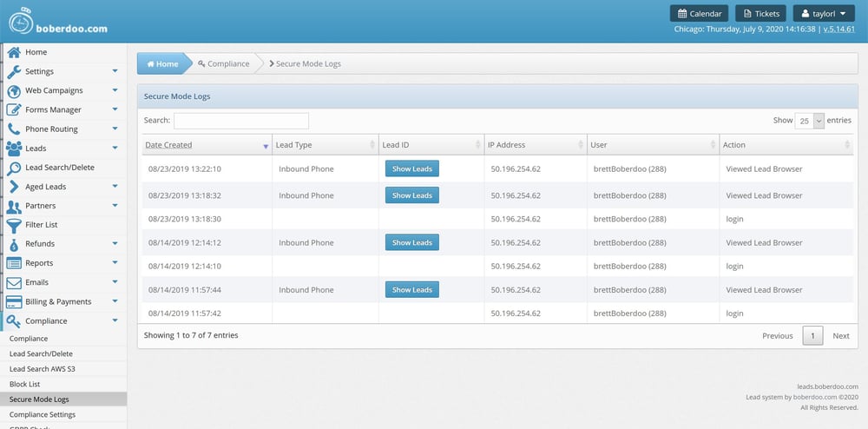The width and height of the screenshot is (868, 429).
Task: Open Block List in Compliance submenu
Action: 25,384
